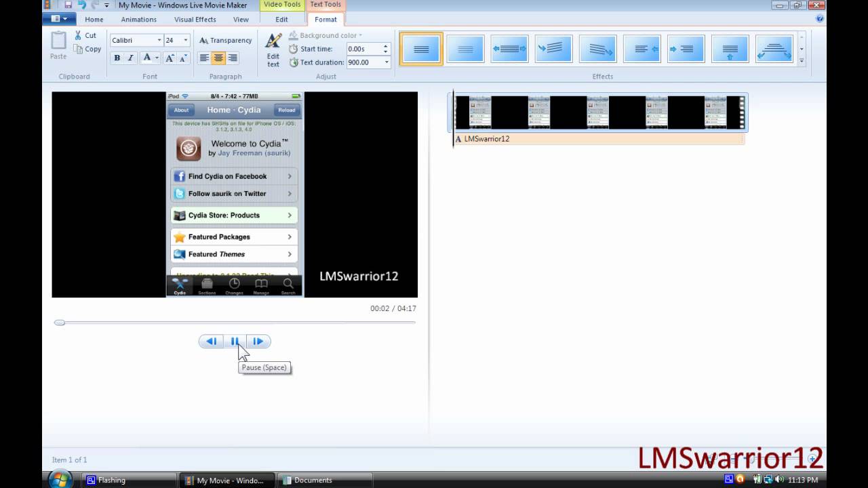868x488 pixels.
Task: Open the Video Tools Edit tab
Action: tap(282, 20)
